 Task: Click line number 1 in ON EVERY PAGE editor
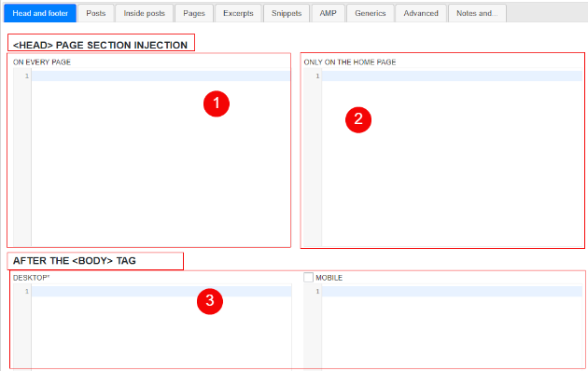27,76
